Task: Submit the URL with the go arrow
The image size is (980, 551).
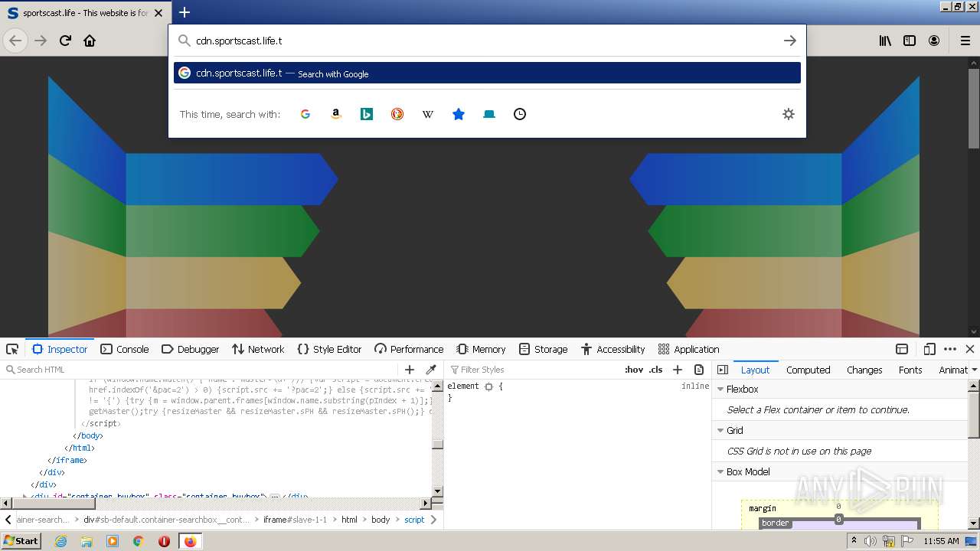Action: point(790,41)
